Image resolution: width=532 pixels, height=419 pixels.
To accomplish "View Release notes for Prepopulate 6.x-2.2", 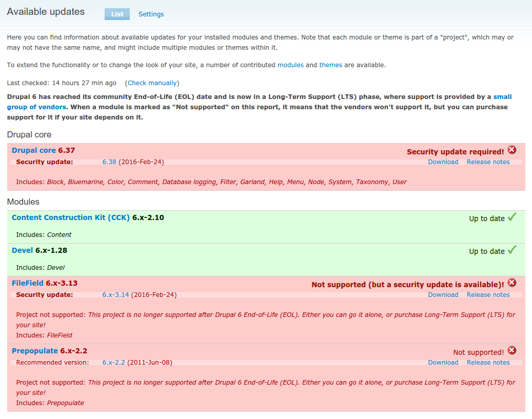I will (488, 363).
